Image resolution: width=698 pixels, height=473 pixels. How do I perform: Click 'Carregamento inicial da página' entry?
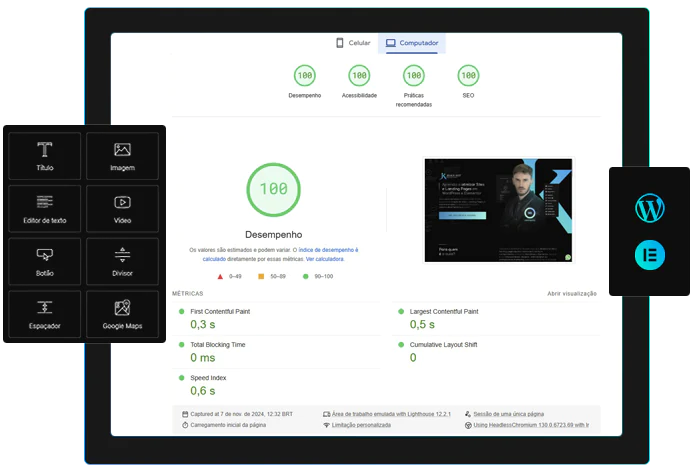(228, 425)
